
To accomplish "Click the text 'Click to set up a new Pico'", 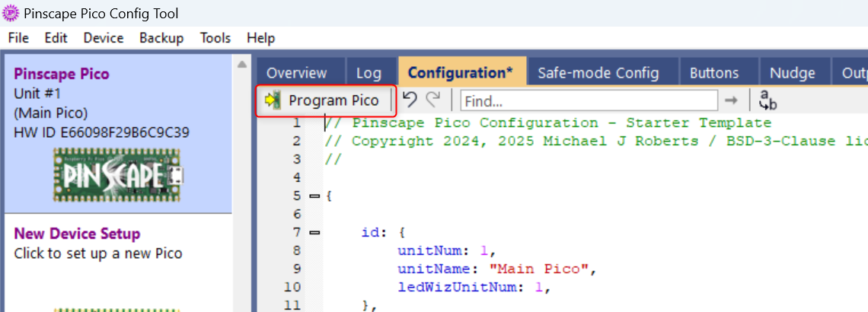I will click(x=98, y=254).
